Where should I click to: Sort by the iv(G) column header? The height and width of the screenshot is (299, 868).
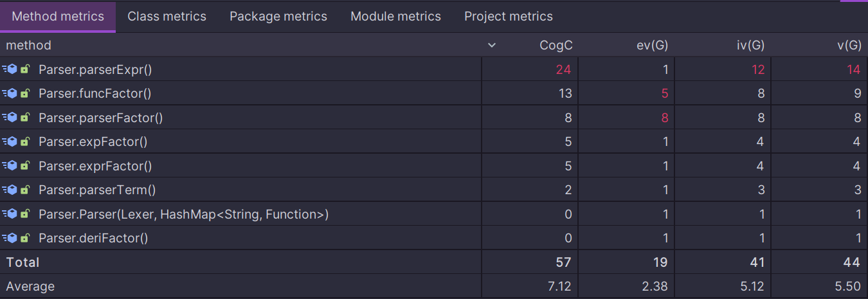[x=749, y=45]
